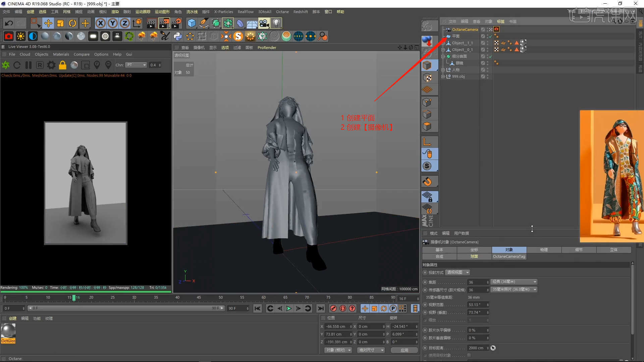The width and height of the screenshot is (644, 362).
Task: Select the Move tool in the main toolbar
Action: tap(48, 23)
